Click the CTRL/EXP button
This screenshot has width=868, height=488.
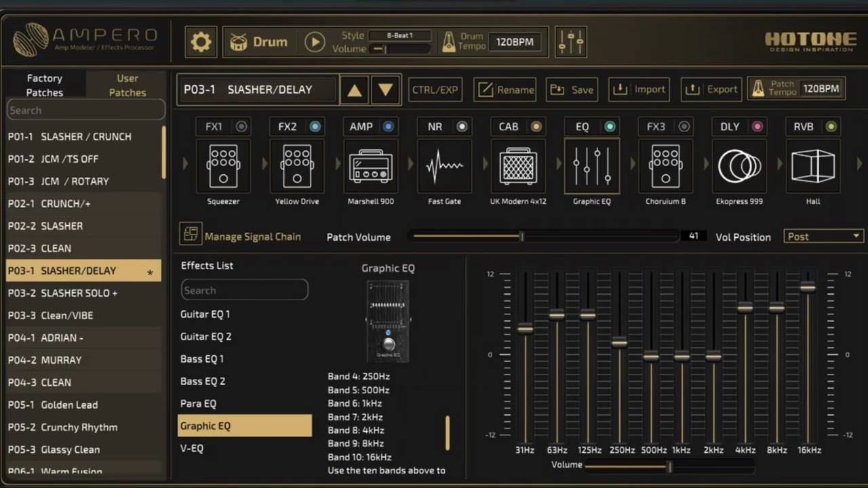pos(435,89)
